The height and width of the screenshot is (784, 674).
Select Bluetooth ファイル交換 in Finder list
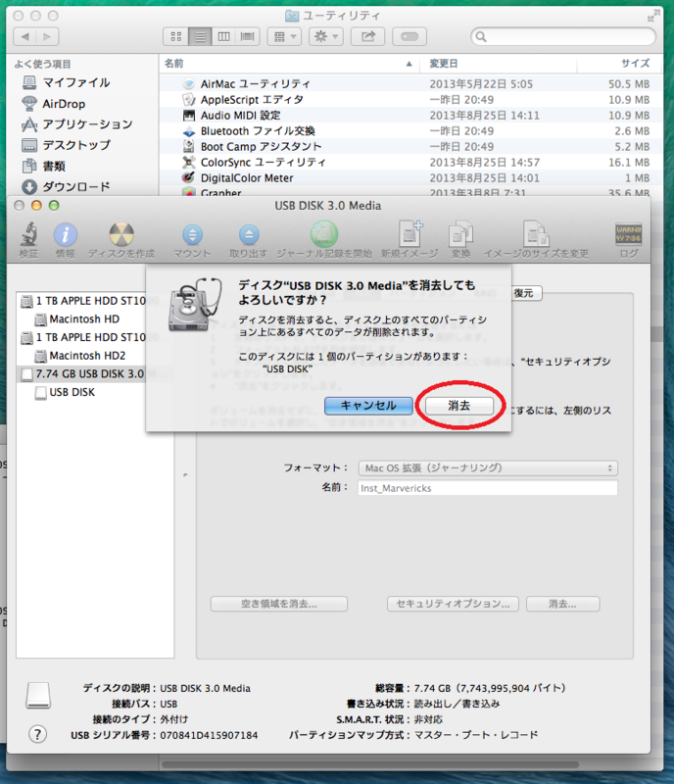pyautogui.click(x=411, y=131)
